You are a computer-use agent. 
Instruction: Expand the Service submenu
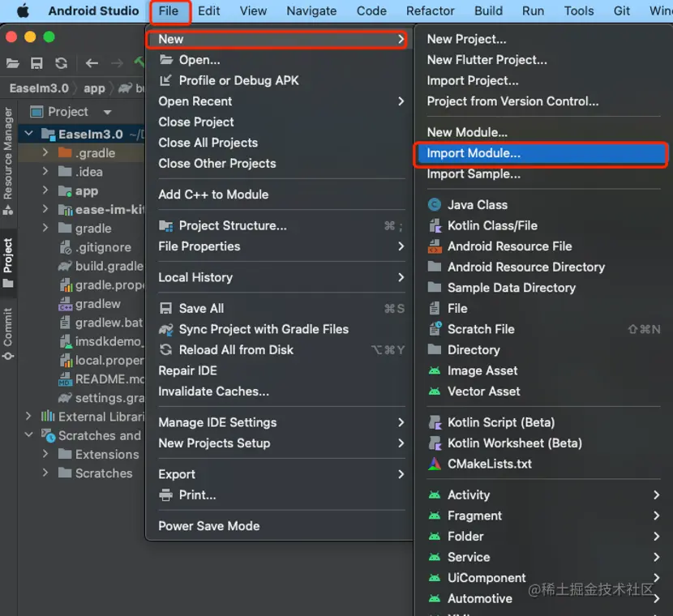click(542, 557)
